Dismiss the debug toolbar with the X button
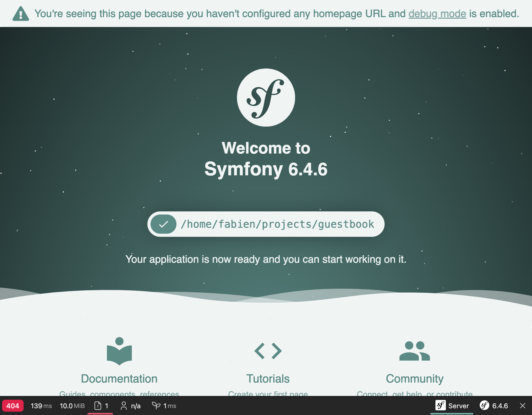Viewport: 532px width, 415px height. click(x=523, y=406)
